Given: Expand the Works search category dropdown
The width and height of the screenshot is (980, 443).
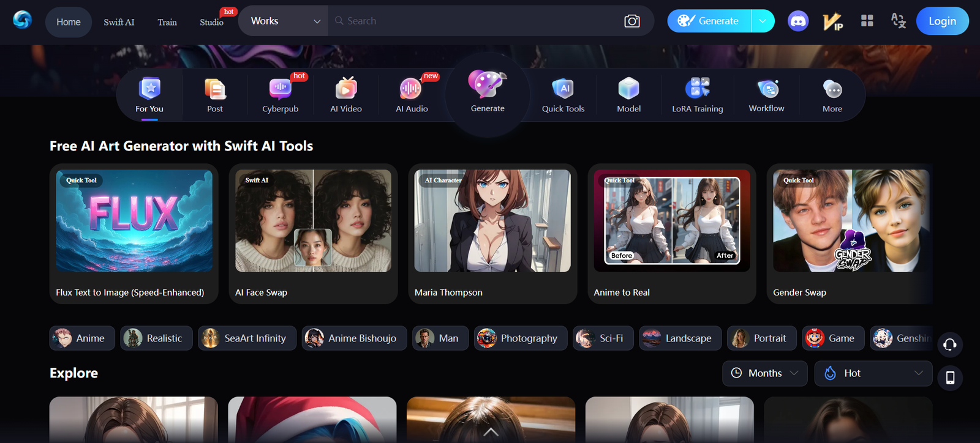Looking at the screenshot, I should click(285, 21).
